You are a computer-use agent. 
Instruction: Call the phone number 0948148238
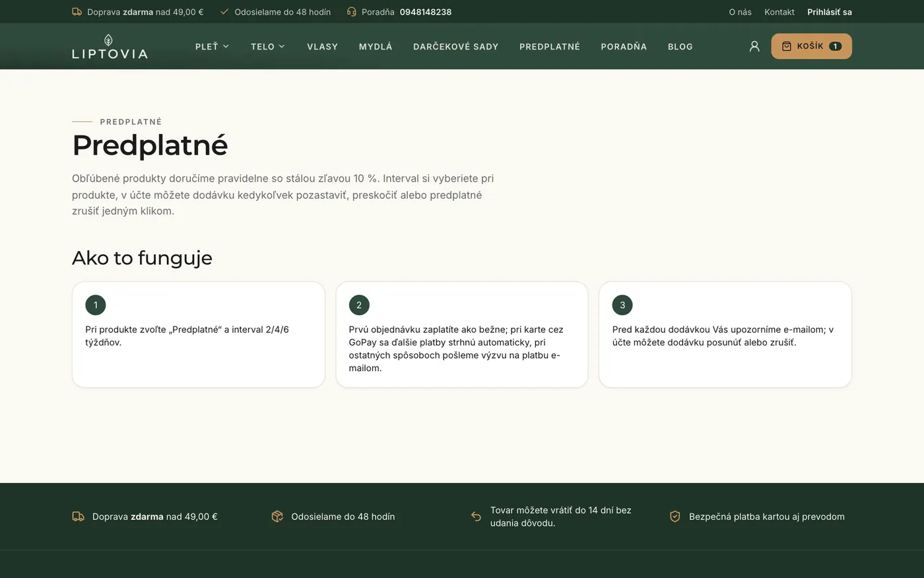[x=426, y=12]
